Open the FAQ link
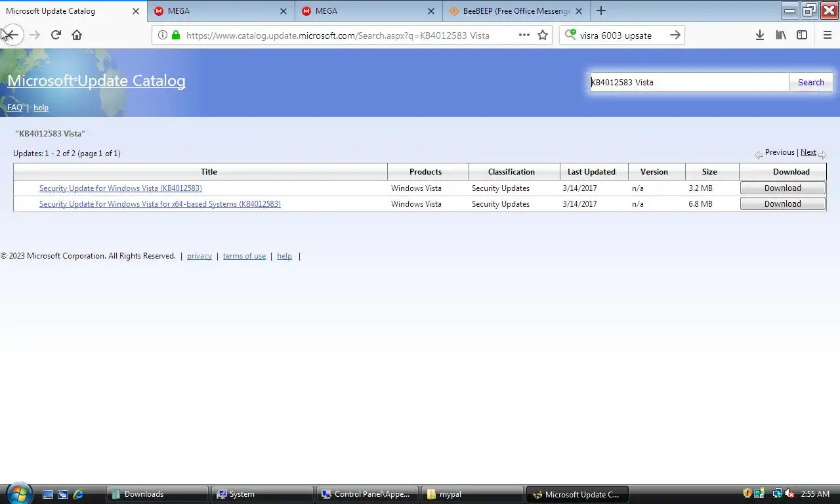 click(14, 108)
